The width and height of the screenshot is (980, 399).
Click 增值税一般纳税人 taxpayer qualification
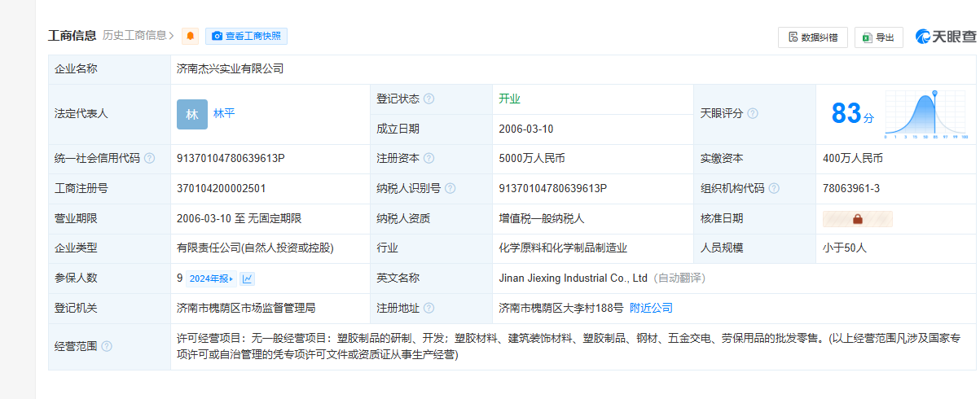542,218
